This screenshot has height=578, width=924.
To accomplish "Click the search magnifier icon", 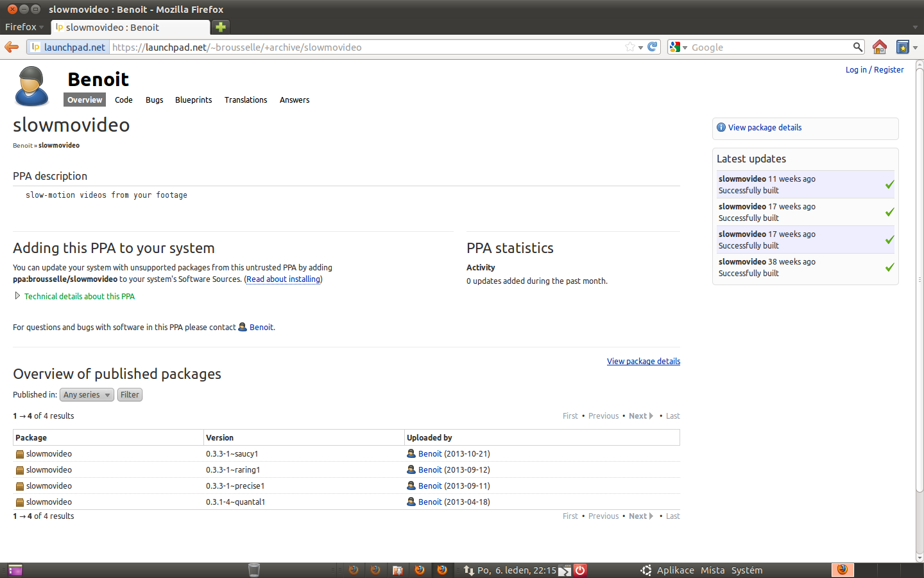I will (x=857, y=47).
